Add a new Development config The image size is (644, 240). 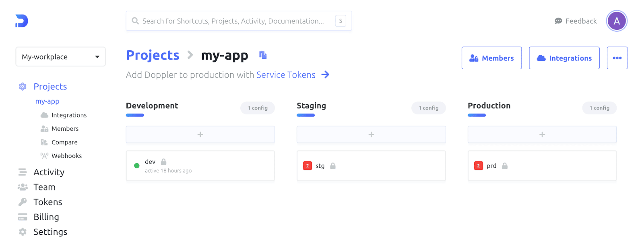200,134
